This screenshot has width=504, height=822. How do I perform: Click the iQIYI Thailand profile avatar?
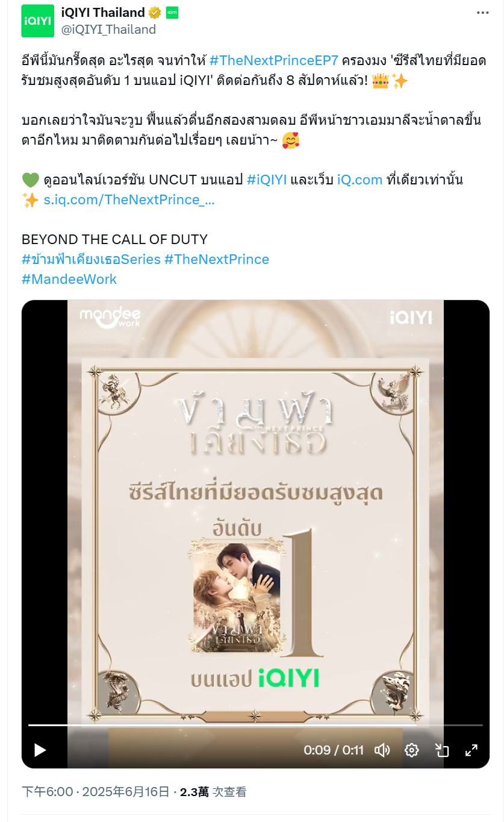pyautogui.click(x=37, y=20)
